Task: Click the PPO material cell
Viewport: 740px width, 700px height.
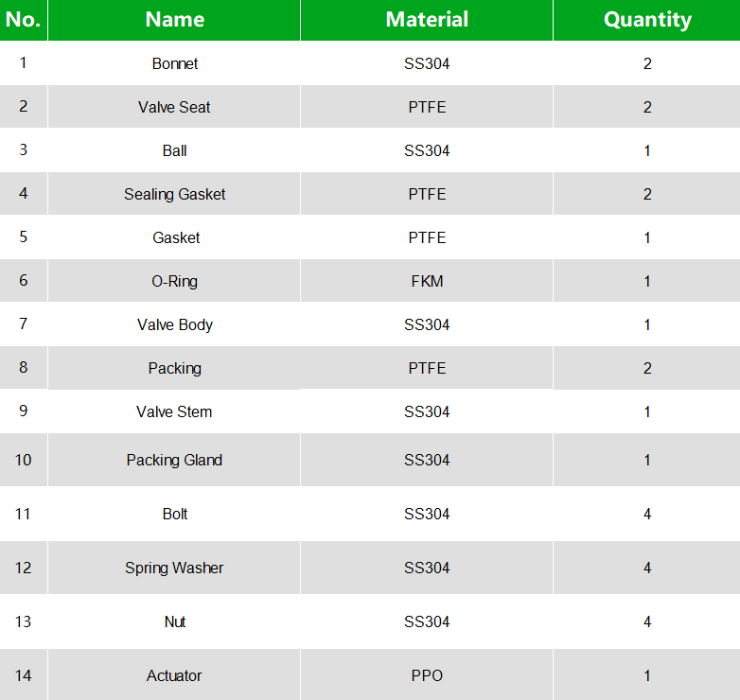Action: coord(427,675)
